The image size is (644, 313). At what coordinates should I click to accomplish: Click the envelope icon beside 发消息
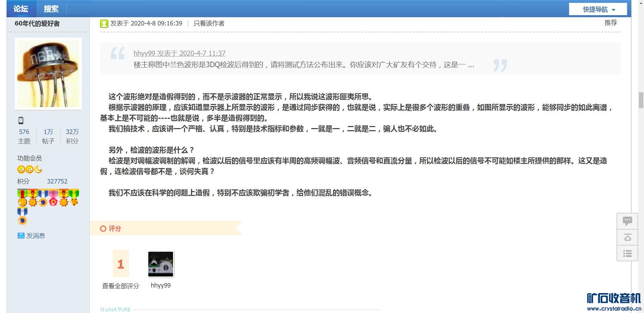coord(21,236)
